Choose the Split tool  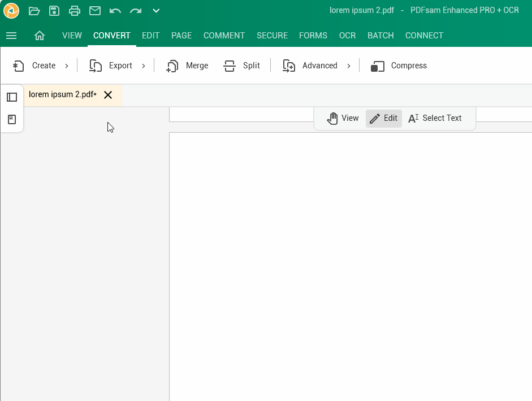tap(242, 66)
